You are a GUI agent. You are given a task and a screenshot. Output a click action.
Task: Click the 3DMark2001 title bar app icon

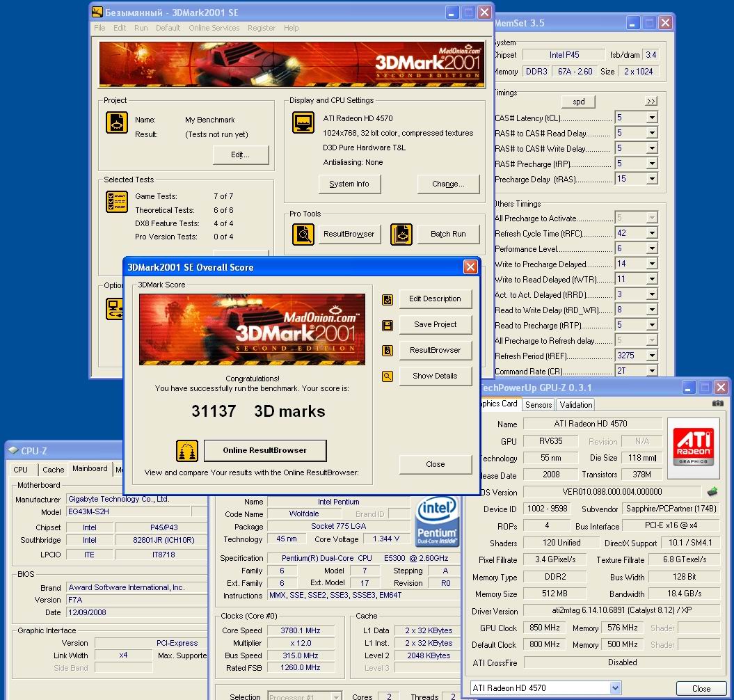tap(97, 12)
